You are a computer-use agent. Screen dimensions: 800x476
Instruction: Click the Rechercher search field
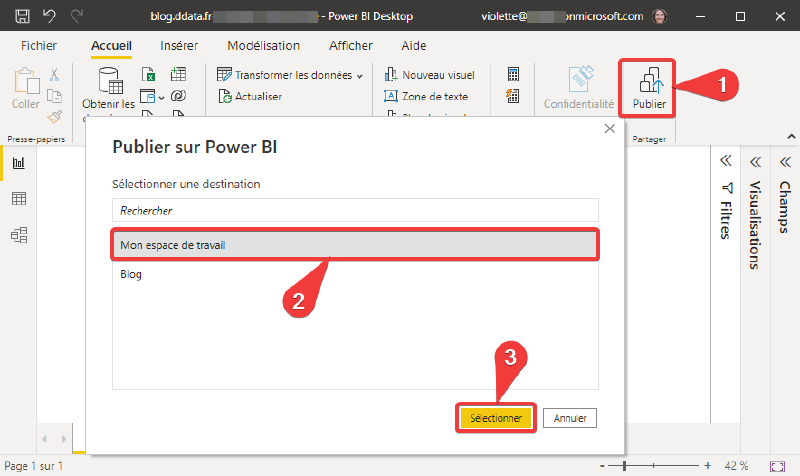click(x=355, y=210)
